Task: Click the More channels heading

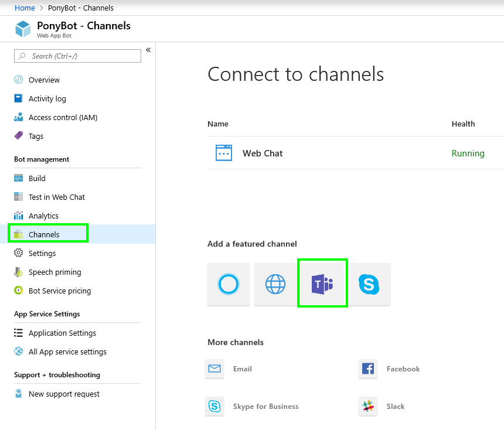Action: coord(235,342)
